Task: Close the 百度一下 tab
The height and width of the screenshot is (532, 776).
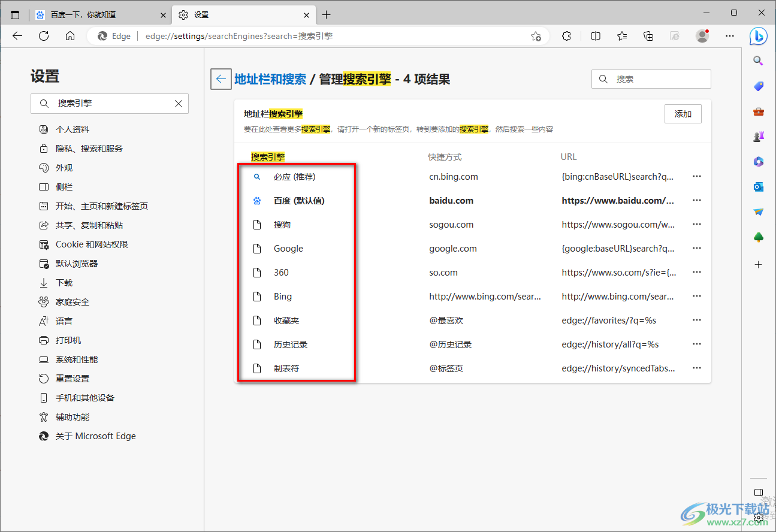Action: (162, 14)
